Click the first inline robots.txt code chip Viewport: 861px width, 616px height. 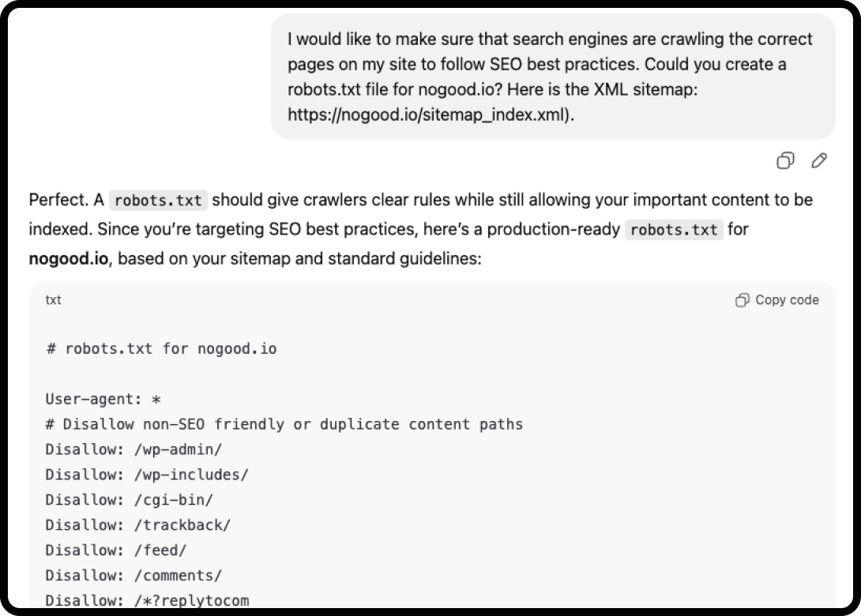[158, 201]
